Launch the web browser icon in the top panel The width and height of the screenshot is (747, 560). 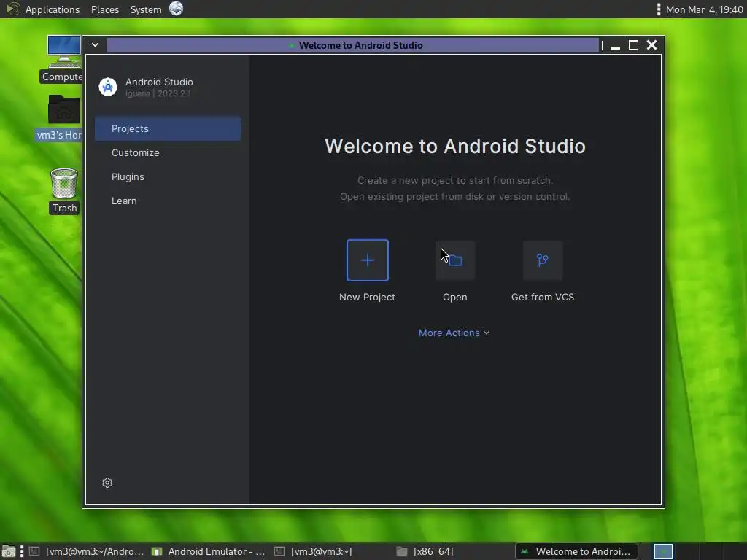(x=177, y=9)
